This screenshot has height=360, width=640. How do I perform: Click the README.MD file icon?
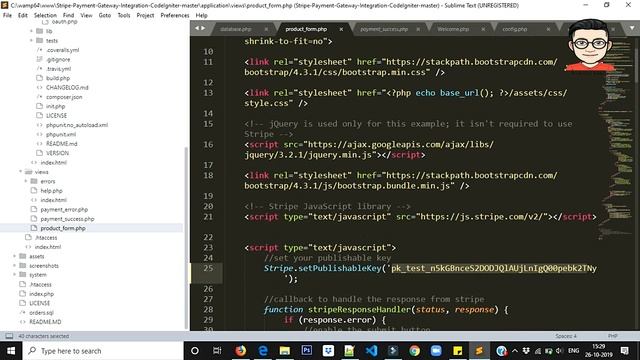pyautogui.click(x=22, y=322)
